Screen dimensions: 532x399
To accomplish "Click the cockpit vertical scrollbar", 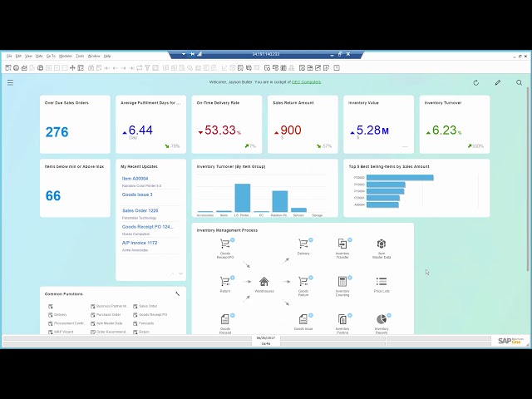I will tap(528, 179).
